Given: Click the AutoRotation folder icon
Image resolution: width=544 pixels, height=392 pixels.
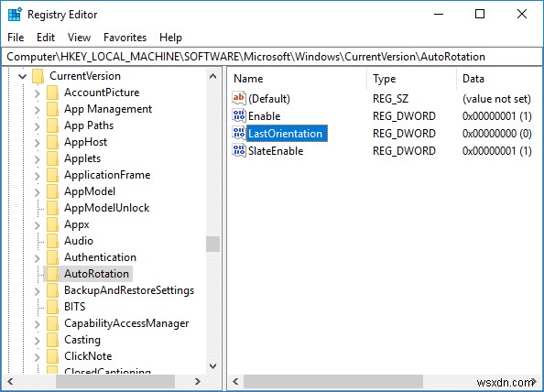Looking at the screenshot, I should (x=52, y=274).
